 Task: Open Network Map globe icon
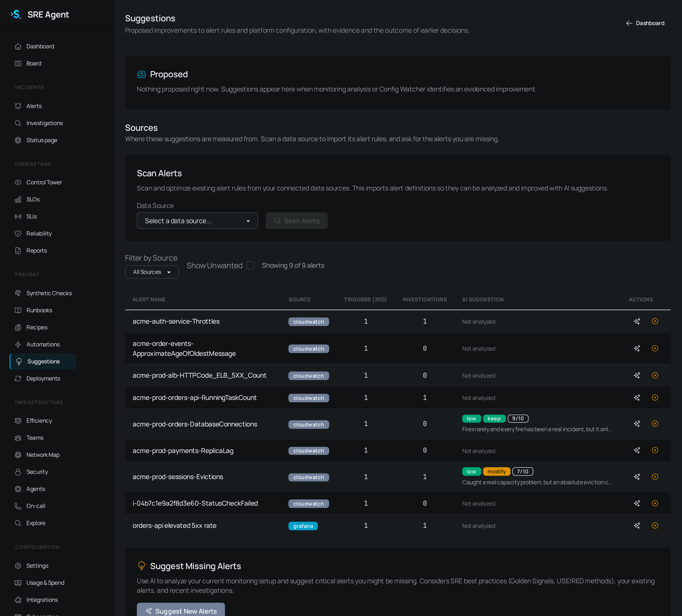(x=18, y=455)
